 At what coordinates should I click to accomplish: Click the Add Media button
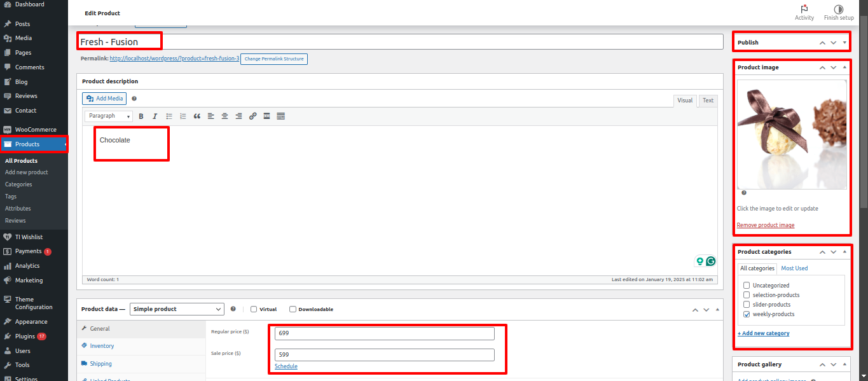point(104,99)
